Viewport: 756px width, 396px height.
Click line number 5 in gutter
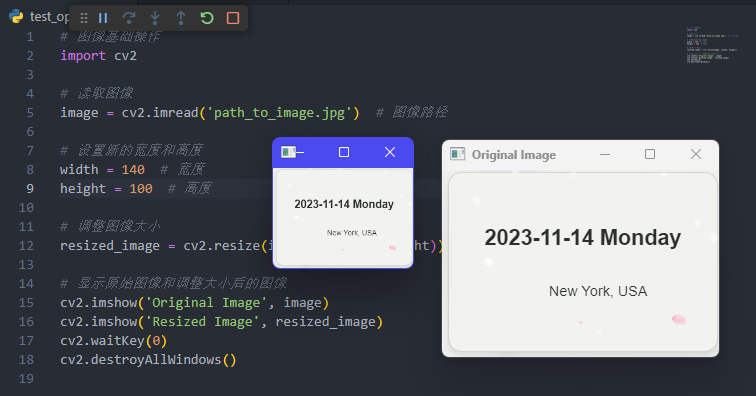(x=30, y=113)
